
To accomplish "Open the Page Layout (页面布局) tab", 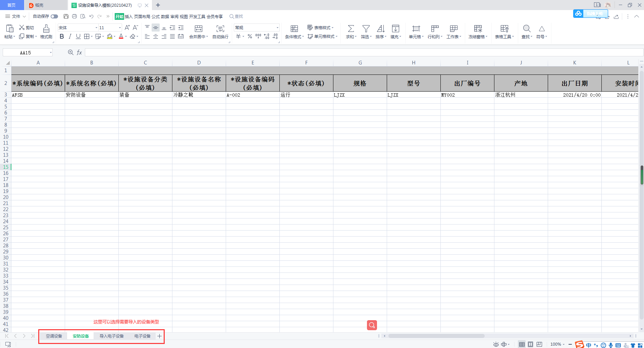I will 142,16.
